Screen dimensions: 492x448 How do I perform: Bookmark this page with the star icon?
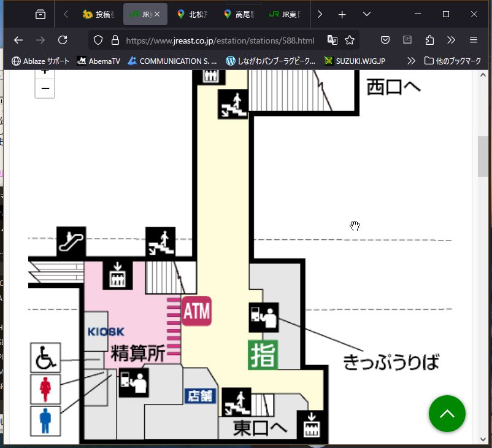pyautogui.click(x=350, y=40)
